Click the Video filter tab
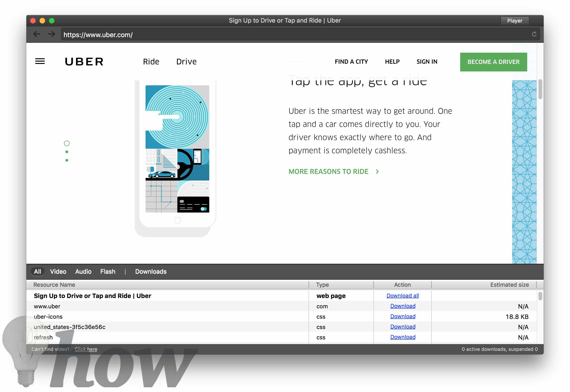Viewport: 570px width, 392px height. point(58,271)
